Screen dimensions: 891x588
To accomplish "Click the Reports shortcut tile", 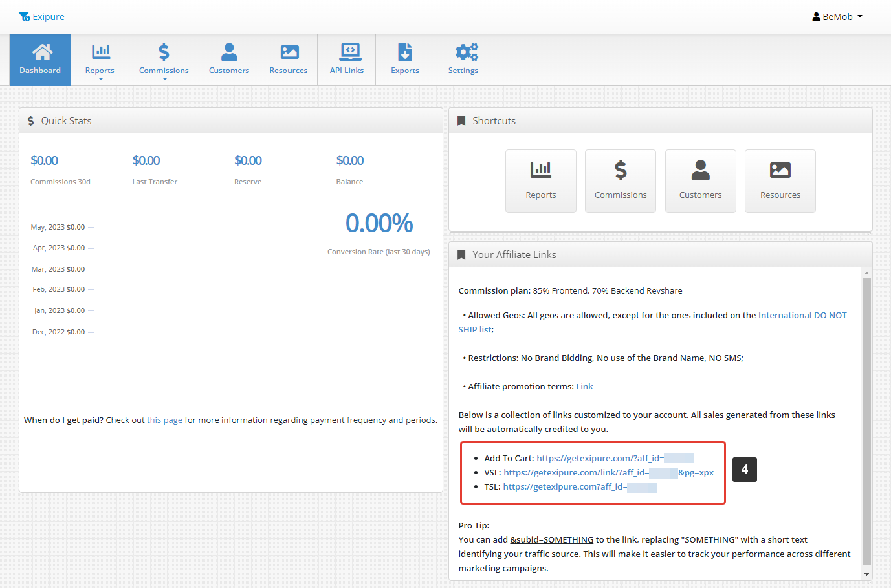I will 540,180.
